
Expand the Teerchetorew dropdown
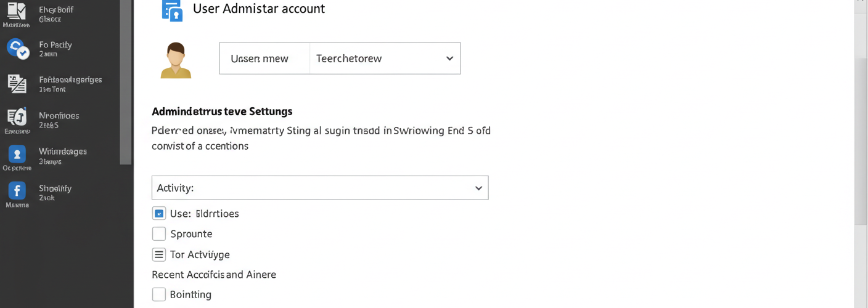click(385, 59)
